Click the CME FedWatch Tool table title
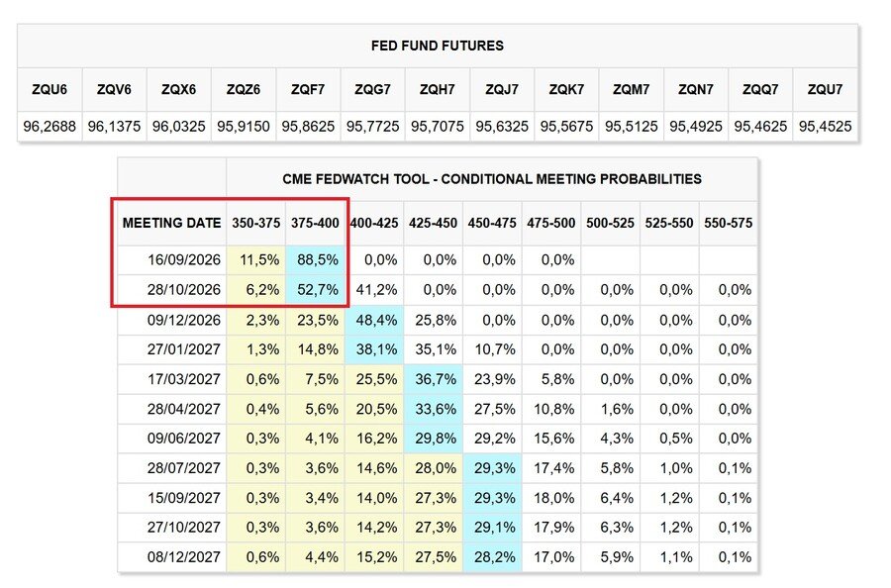 pyautogui.click(x=492, y=179)
